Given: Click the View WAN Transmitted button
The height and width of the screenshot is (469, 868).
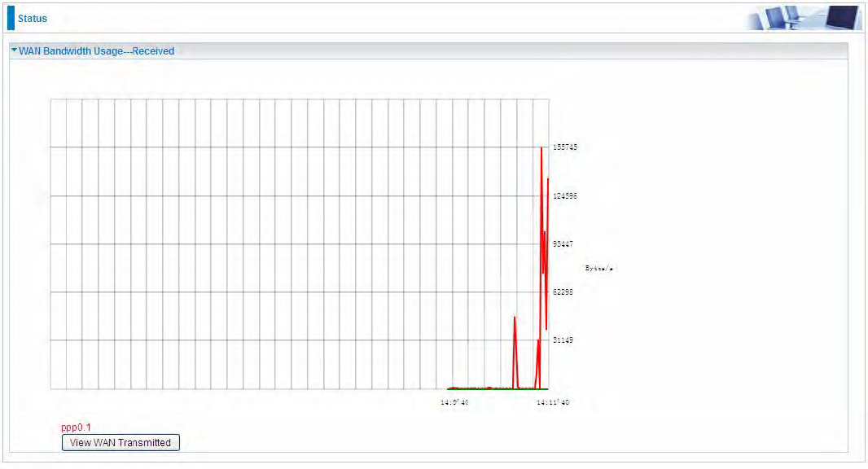Looking at the screenshot, I should point(121,442).
